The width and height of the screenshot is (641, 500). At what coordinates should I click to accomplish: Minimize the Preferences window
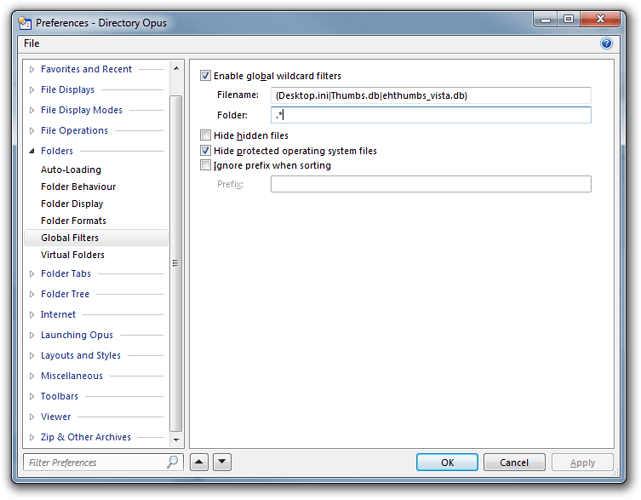(x=546, y=19)
